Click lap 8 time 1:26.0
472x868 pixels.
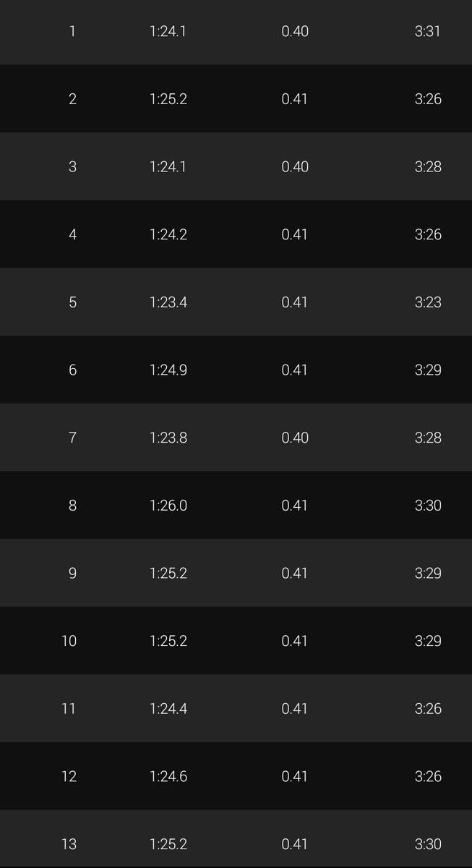(168, 506)
